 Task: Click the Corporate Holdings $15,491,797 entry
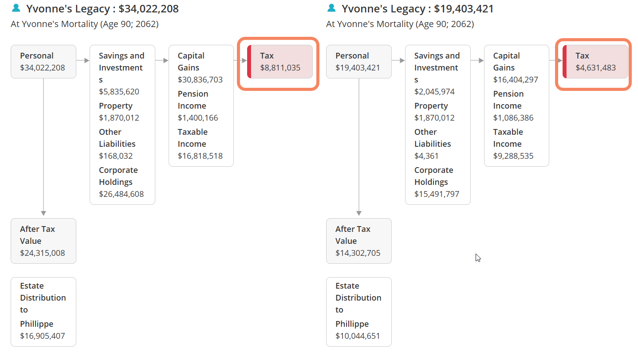coord(437,182)
